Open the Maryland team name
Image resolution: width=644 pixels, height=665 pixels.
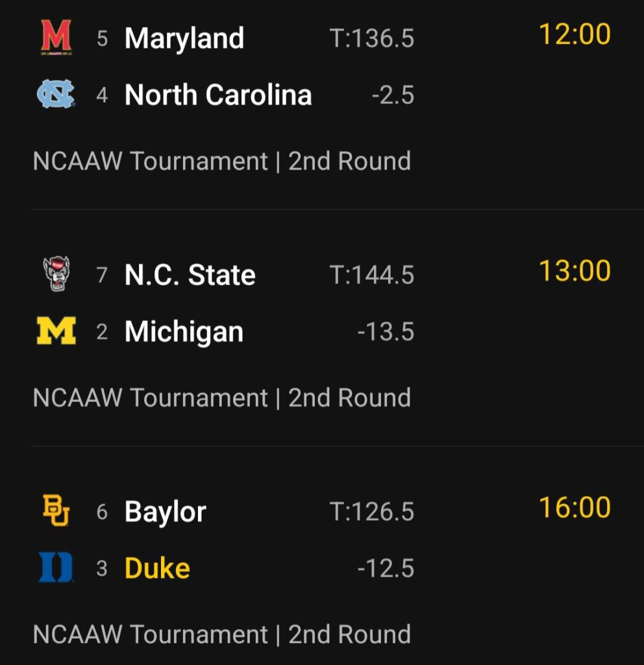pyautogui.click(x=184, y=38)
